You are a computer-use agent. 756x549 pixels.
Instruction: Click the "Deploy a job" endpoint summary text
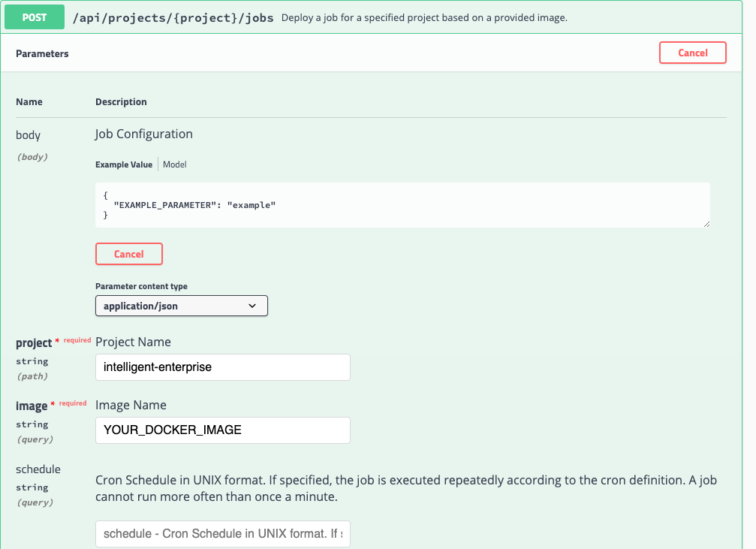424,18
